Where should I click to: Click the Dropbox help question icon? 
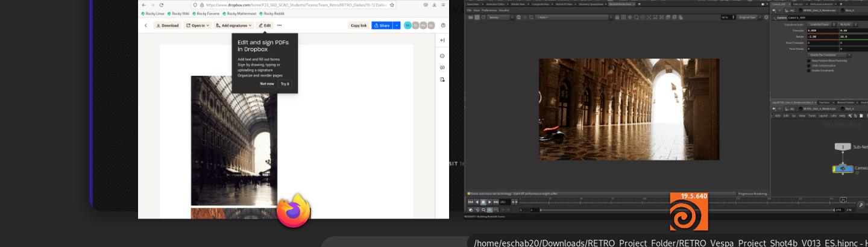pos(443,25)
